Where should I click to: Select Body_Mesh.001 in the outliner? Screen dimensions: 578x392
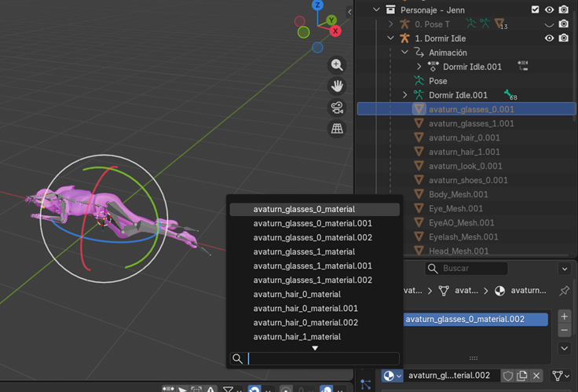tap(459, 194)
